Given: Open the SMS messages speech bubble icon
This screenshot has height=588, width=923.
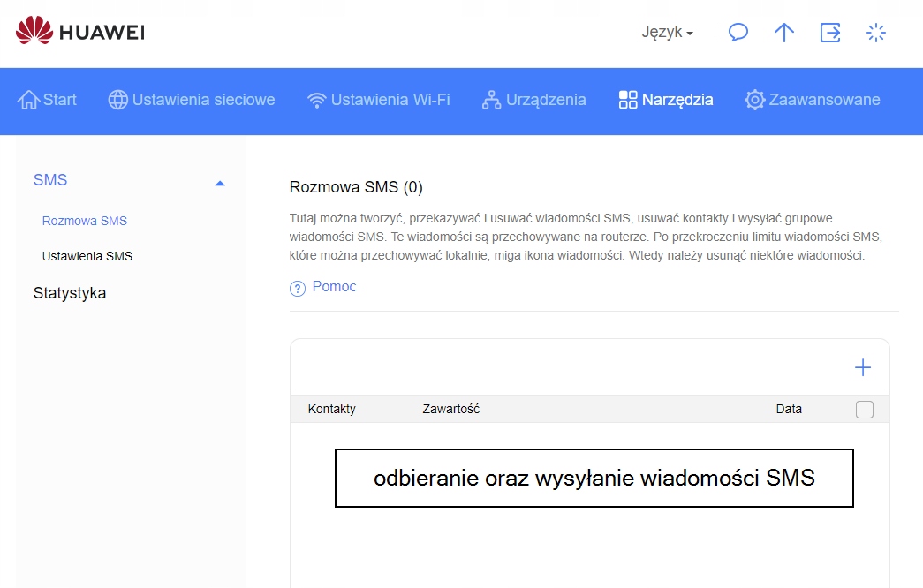Looking at the screenshot, I should click(738, 33).
